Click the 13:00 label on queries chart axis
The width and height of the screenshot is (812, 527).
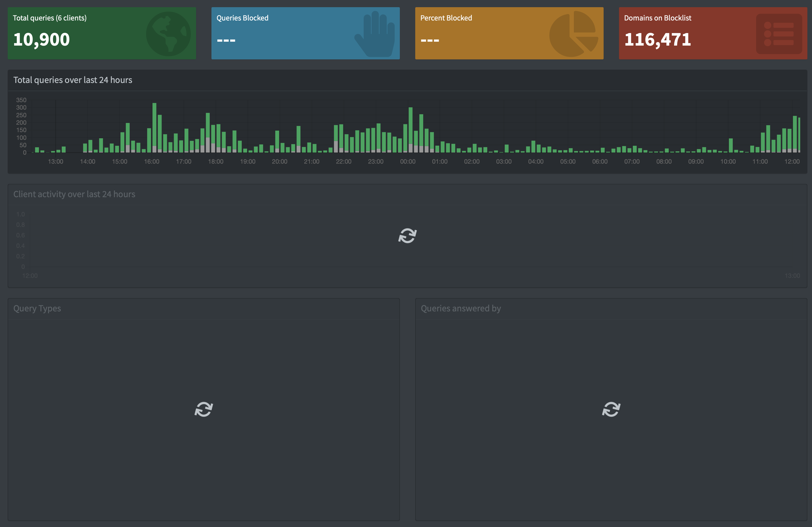click(x=56, y=162)
